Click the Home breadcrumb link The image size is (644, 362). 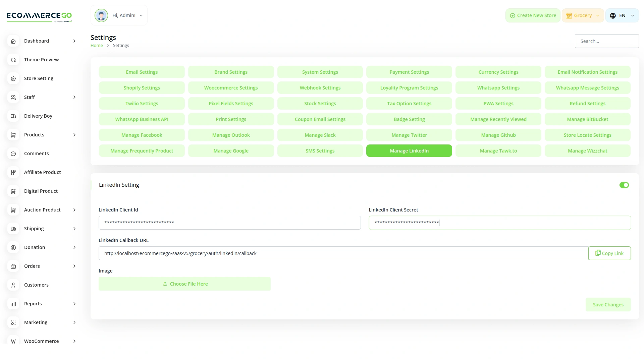coord(97,46)
